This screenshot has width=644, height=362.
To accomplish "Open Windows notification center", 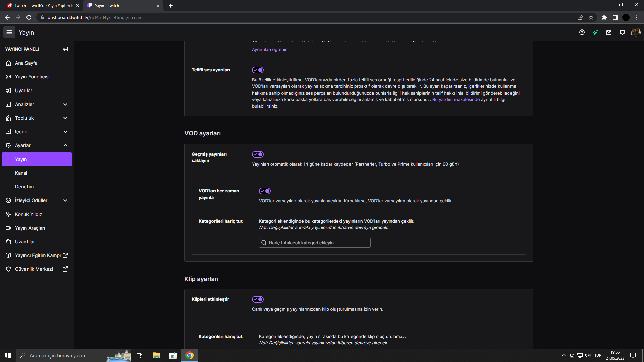I will (x=633, y=355).
